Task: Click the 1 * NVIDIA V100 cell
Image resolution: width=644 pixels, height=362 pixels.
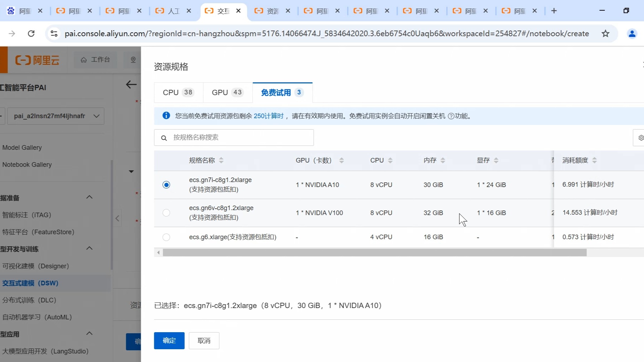Action: point(319,213)
